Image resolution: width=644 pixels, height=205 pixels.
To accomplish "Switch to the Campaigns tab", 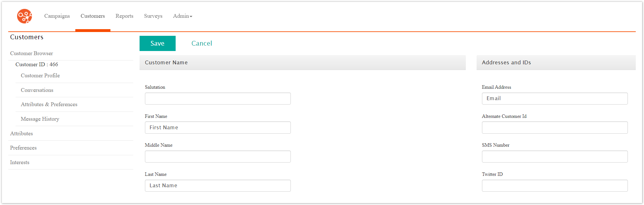I will point(57,16).
